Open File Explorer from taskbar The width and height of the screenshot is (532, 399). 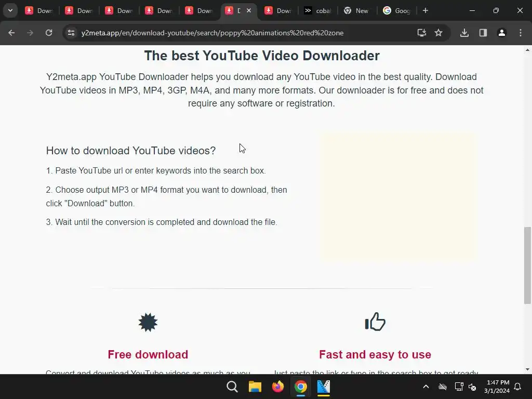coord(255,387)
